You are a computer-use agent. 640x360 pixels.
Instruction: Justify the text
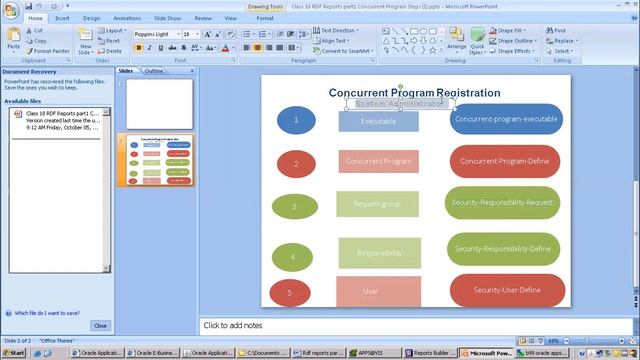tap(280, 48)
